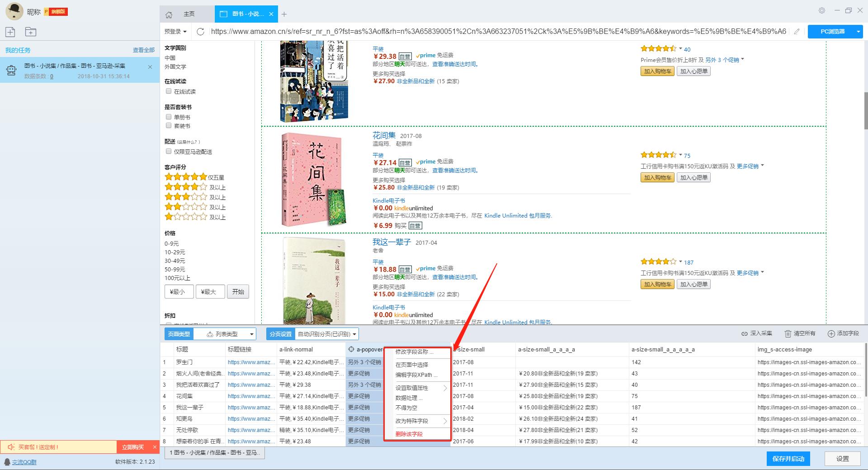The height and width of the screenshot is (470, 868).
Task: Choose 编辑字段XPath from context menu
Action: (417, 375)
